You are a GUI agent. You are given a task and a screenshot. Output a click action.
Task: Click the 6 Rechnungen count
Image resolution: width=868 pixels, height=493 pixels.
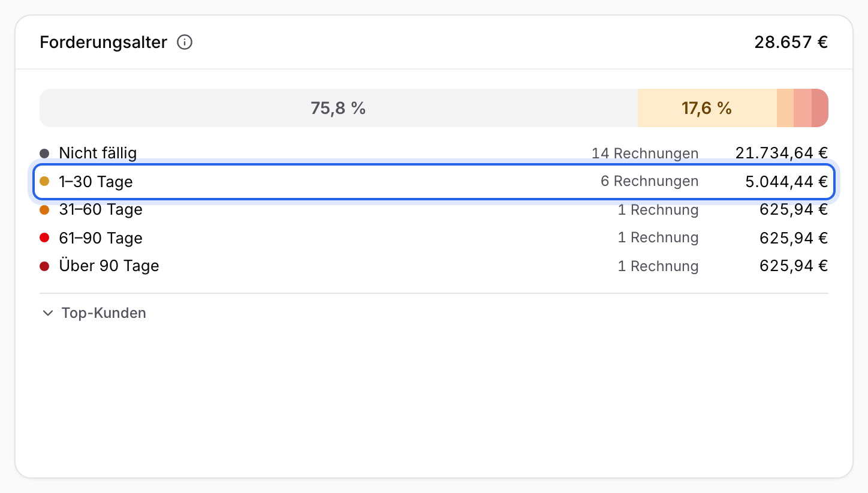click(x=650, y=181)
